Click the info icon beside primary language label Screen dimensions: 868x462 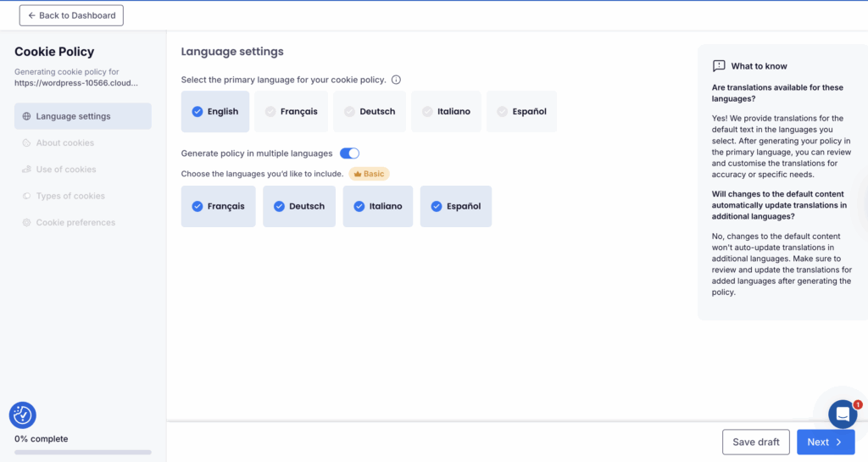coord(396,80)
